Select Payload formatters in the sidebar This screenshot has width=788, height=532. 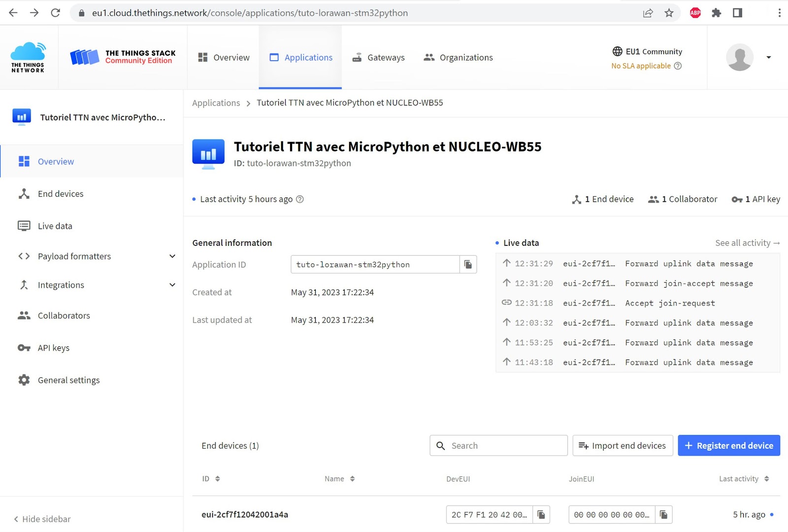point(74,256)
